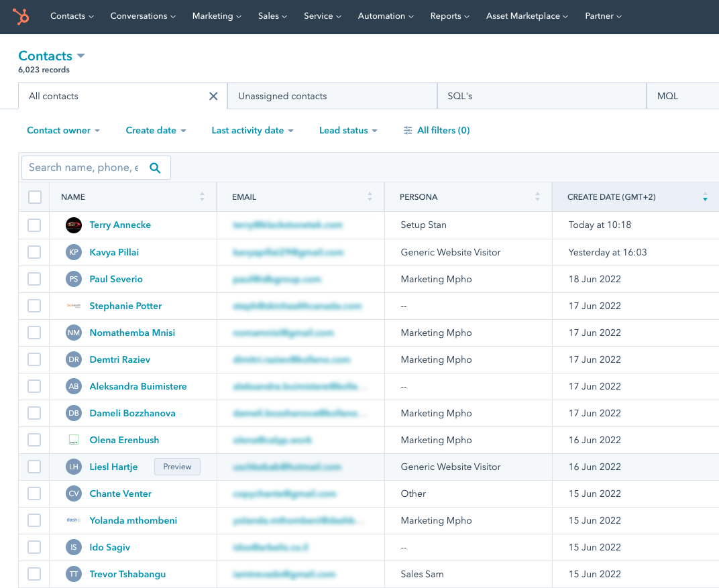Open Stephanie Potter's contact record
Viewport: 719px width, 588px height.
(x=125, y=306)
